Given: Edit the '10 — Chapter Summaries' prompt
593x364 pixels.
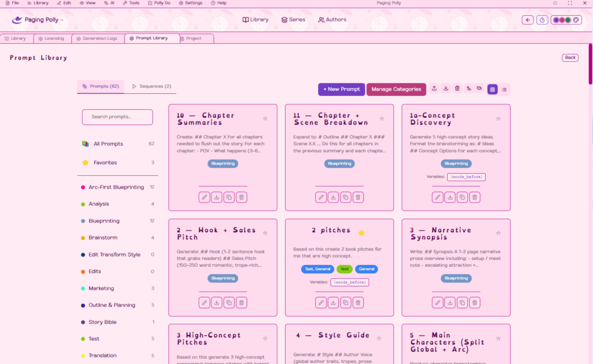Looking at the screenshot, I should click(204, 197).
